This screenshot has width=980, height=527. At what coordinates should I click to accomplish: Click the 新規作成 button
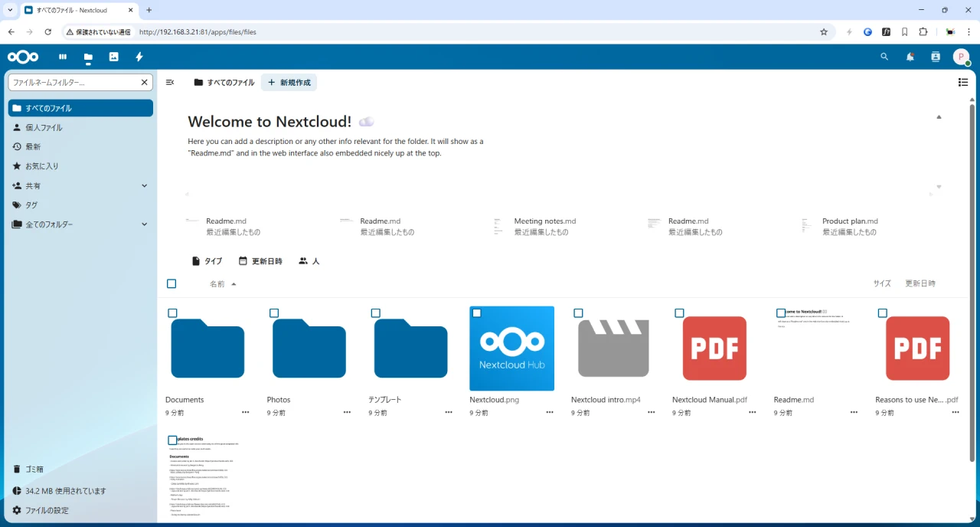[x=289, y=82]
